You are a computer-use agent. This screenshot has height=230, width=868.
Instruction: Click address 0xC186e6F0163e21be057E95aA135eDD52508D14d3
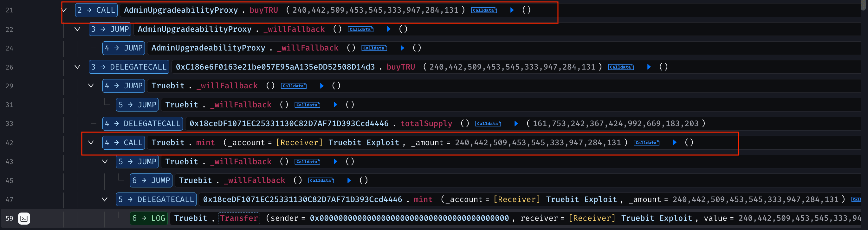click(275, 67)
